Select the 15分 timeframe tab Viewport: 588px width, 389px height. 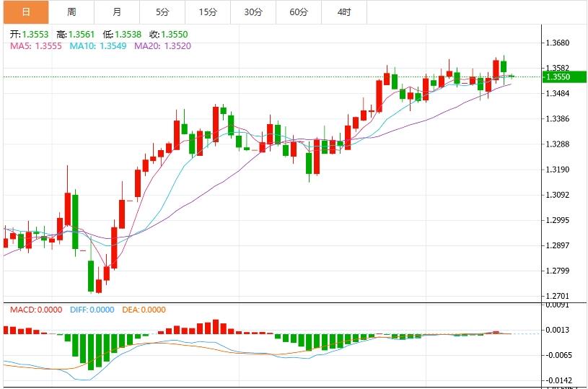tap(208, 12)
